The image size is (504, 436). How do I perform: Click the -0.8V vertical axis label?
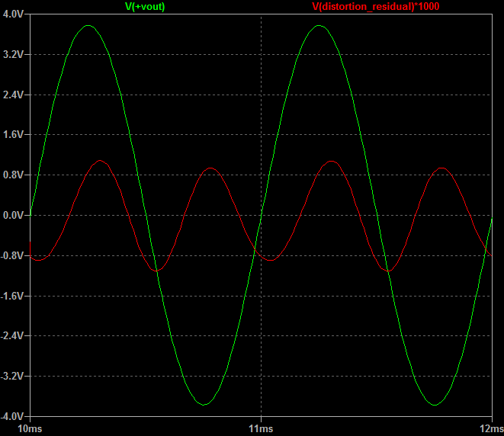(x=12, y=256)
